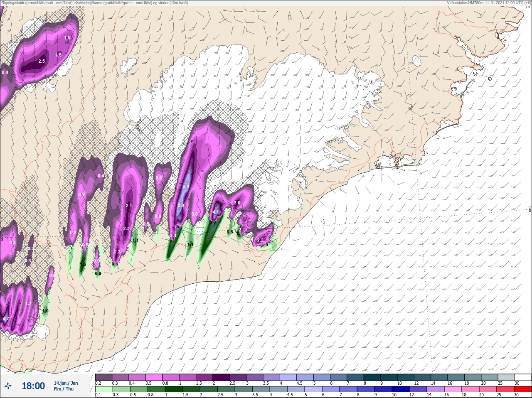Click the 5.8 precipitation value on map
This screenshot has width=532, height=398.
(x=181, y=205)
